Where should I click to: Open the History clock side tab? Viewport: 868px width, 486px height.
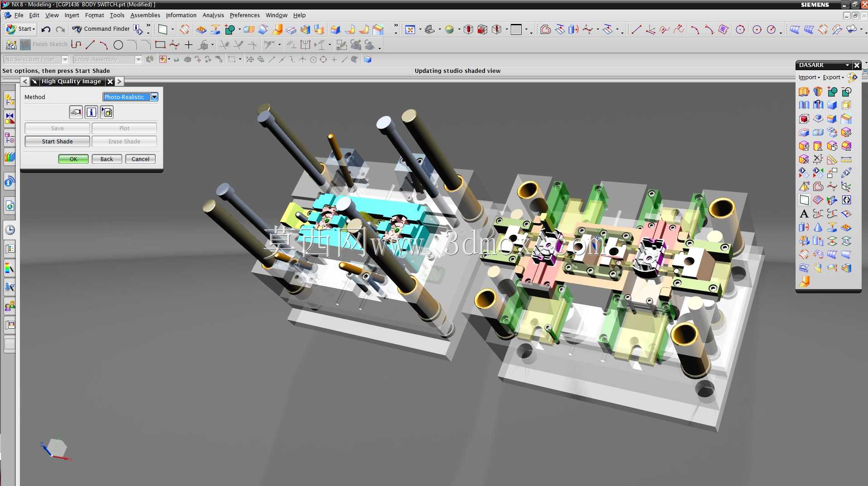(10, 230)
